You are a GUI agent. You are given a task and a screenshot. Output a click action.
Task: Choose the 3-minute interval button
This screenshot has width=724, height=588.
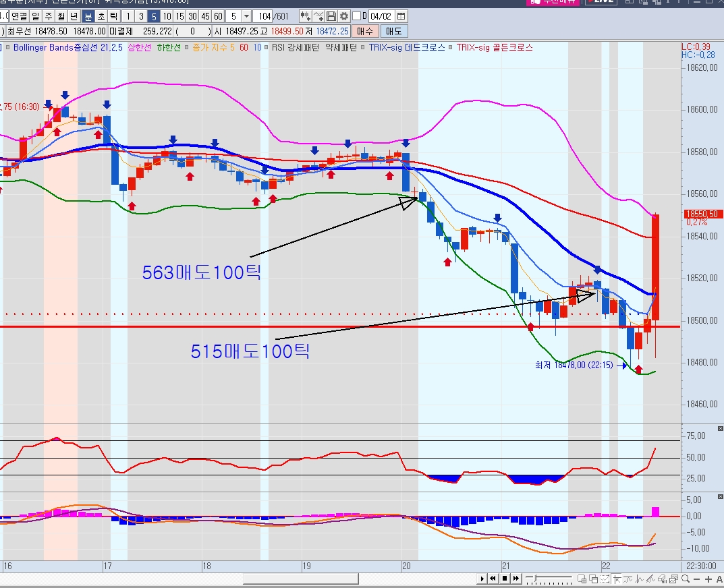(141, 17)
